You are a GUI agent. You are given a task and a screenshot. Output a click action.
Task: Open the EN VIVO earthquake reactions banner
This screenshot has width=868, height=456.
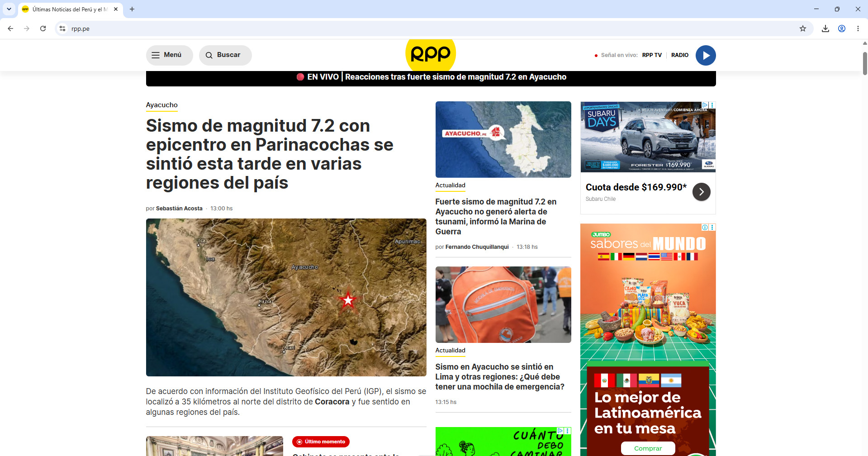(x=431, y=77)
